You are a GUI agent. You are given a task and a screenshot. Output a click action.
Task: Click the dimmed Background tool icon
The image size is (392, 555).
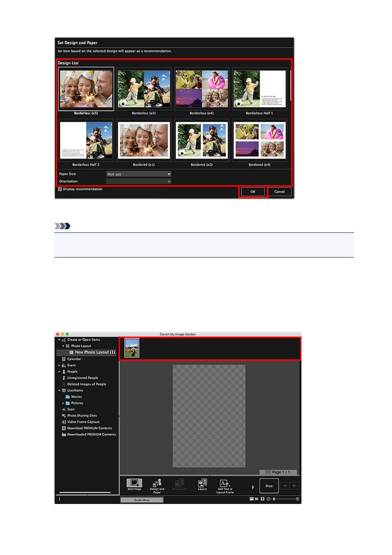(180, 484)
